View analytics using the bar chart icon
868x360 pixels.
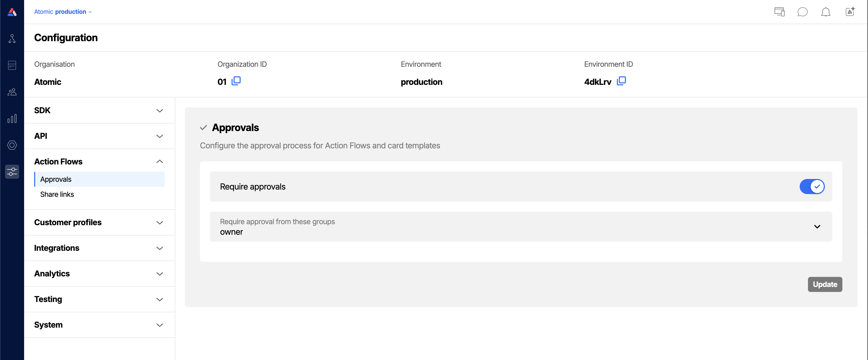pyautogui.click(x=12, y=118)
